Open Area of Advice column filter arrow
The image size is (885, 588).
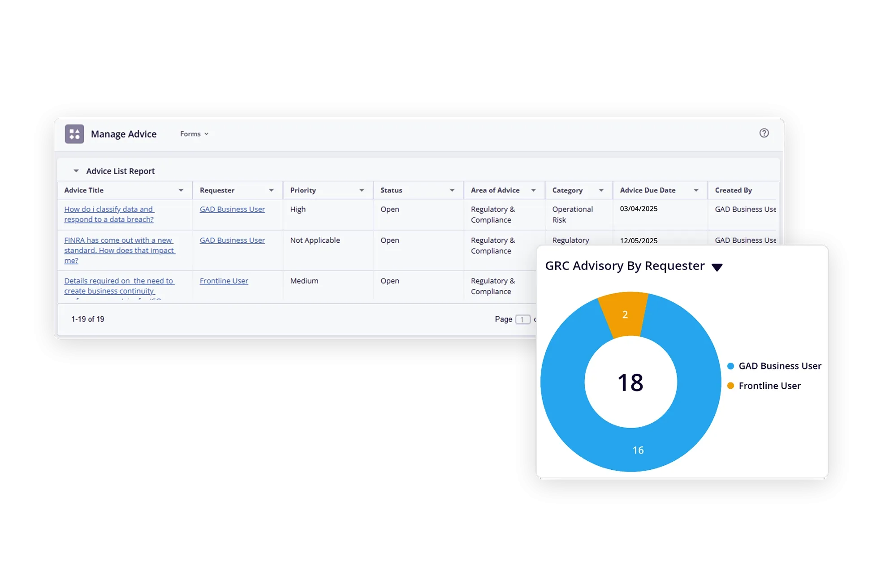click(533, 190)
